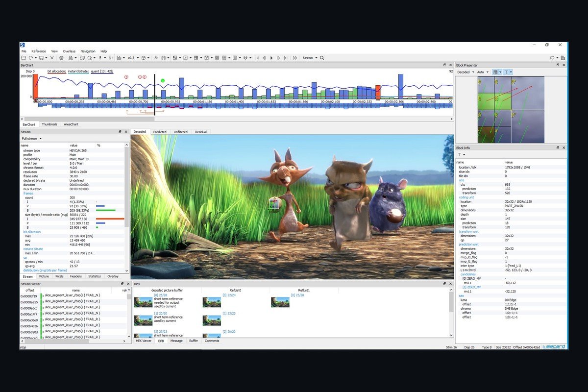This screenshot has width=588, height=392.
Task: Go to first frame
Action: (257, 58)
